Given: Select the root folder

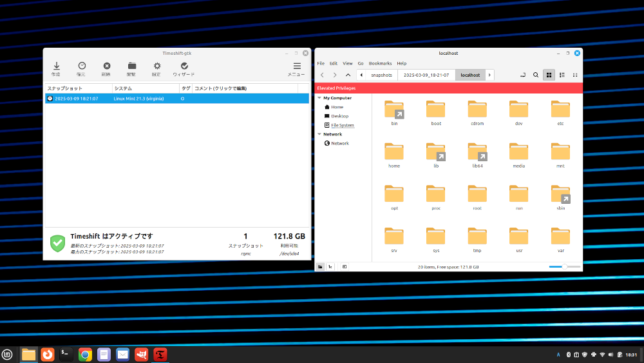Looking at the screenshot, I should pyautogui.click(x=477, y=197).
